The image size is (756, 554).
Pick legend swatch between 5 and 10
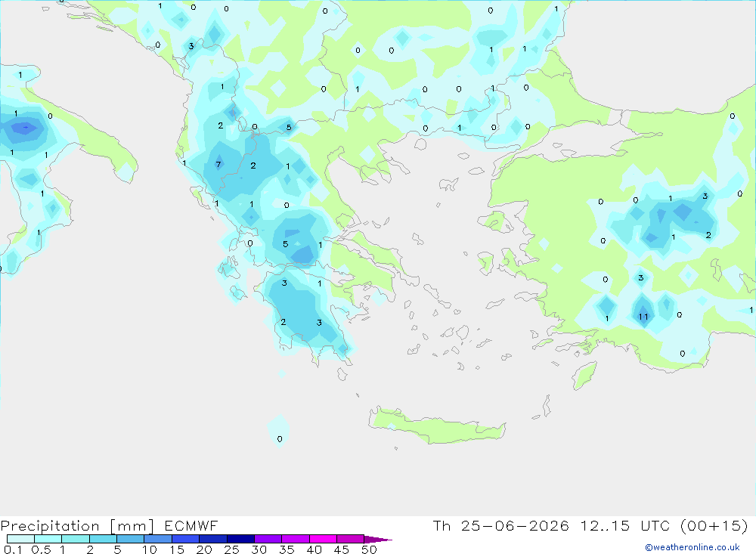click(x=130, y=539)
